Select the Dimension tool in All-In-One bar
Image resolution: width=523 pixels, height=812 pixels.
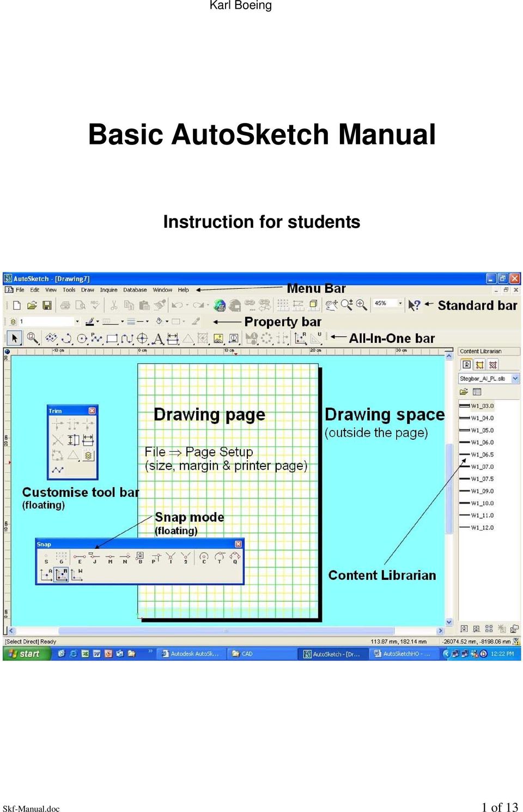[173, 338]
